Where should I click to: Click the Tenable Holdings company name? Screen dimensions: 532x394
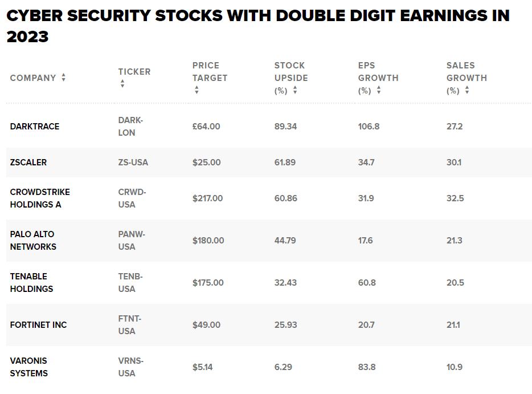[31, 283]
